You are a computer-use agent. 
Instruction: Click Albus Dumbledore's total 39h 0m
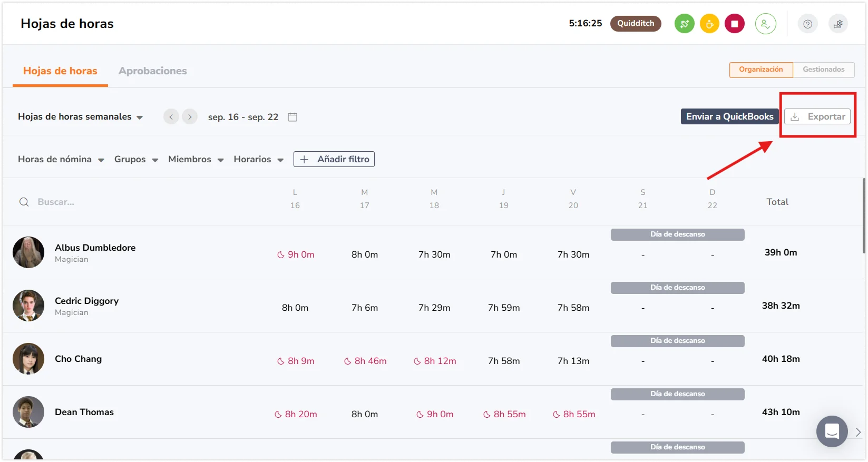[x=781, y=252]
